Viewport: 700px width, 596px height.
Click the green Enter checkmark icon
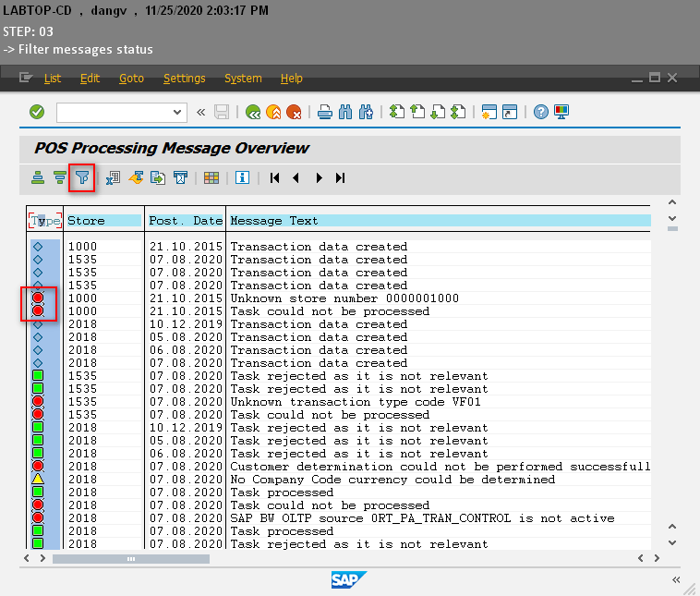click(x=37, y=112)
